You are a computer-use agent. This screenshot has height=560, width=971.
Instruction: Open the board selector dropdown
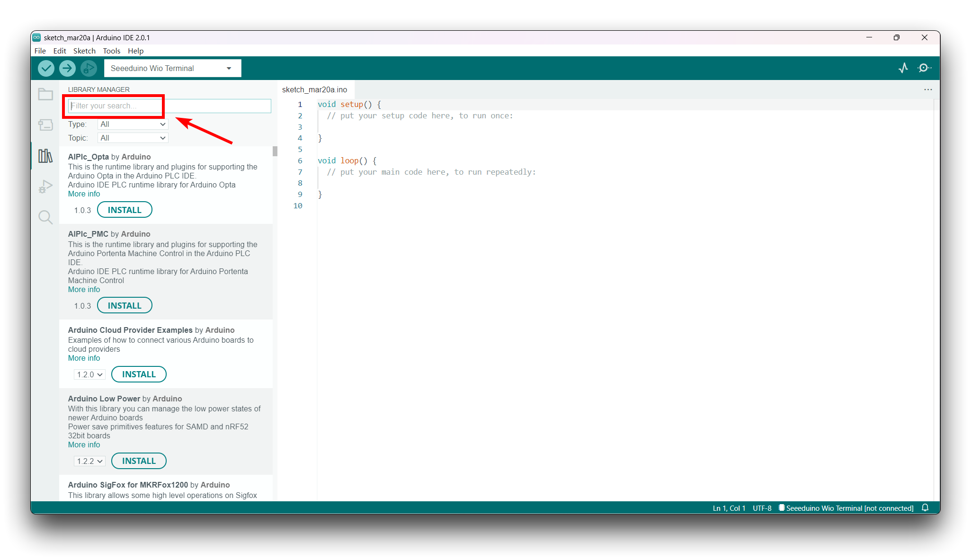172,68
